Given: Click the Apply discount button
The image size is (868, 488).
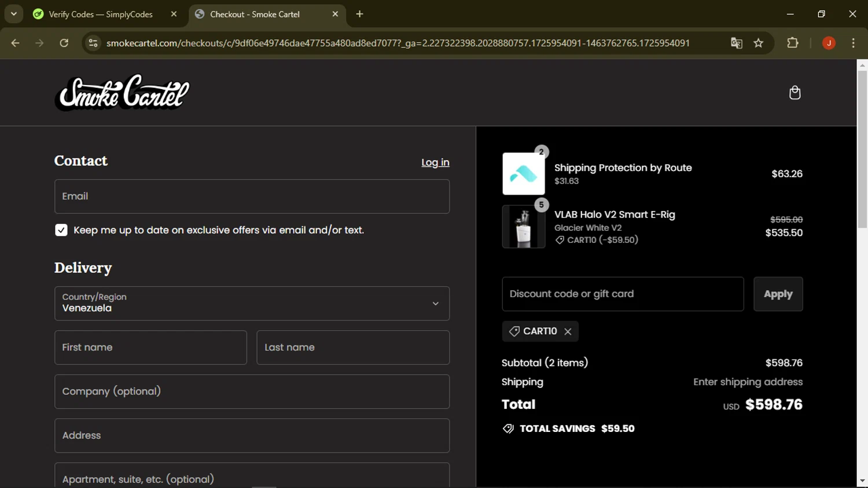Looking at the screenshot, I should click(x=778, y=294).
